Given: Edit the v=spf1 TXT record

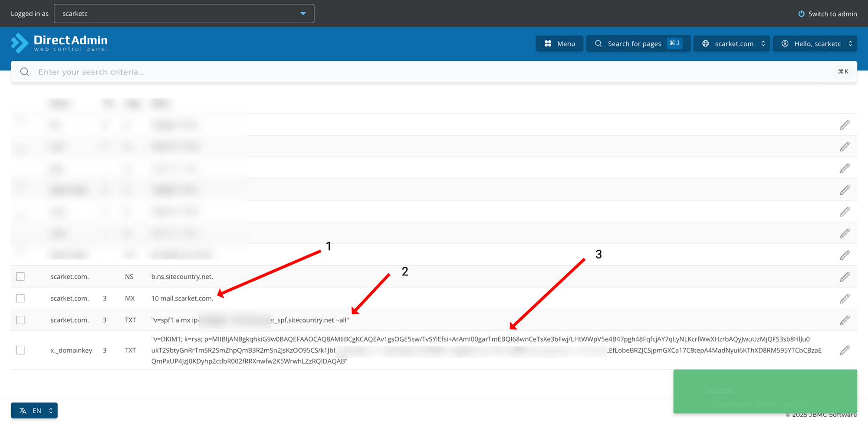Looking at the screenshot, I should (845, 320).
